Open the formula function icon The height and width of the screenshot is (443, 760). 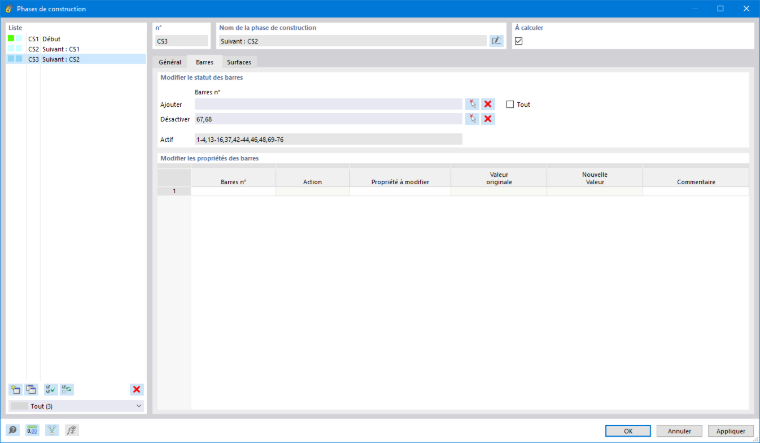click(71, 430)
